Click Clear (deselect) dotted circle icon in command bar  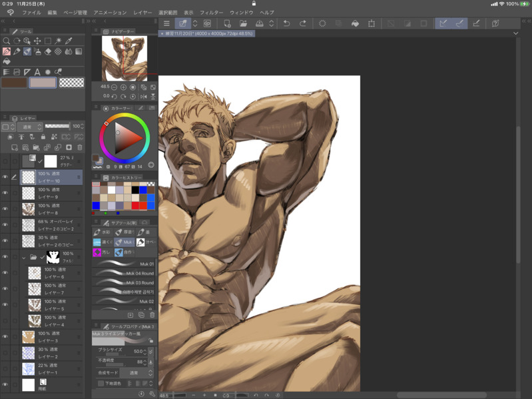click(x=322, y=23)
